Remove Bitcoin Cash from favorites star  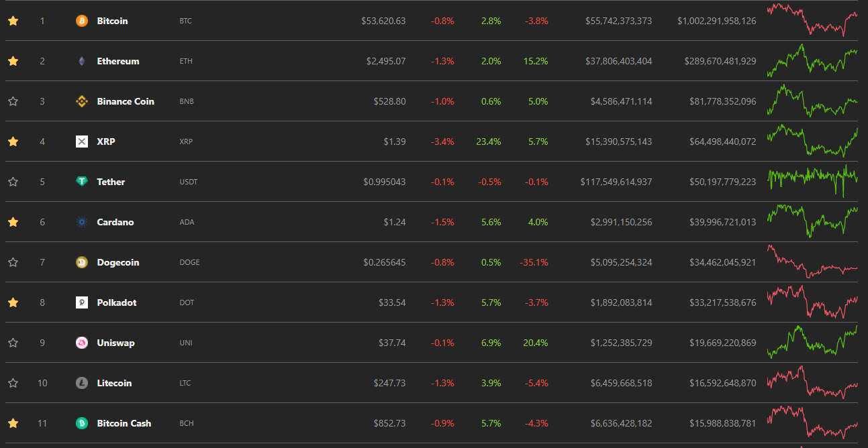pyautogui.click(x=13, y=423)
